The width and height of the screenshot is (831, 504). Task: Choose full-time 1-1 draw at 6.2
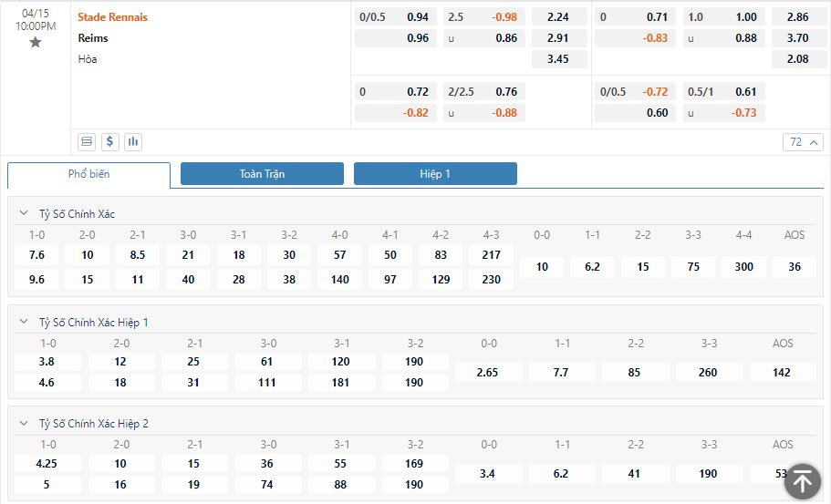click(x=593, y=267)
